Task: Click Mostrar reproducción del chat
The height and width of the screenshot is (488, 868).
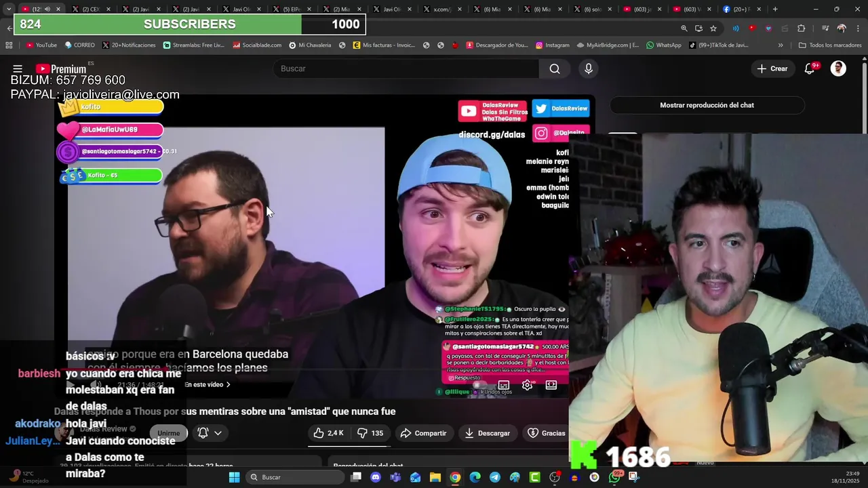Action: pyautogui.click(x=707, y=105)
